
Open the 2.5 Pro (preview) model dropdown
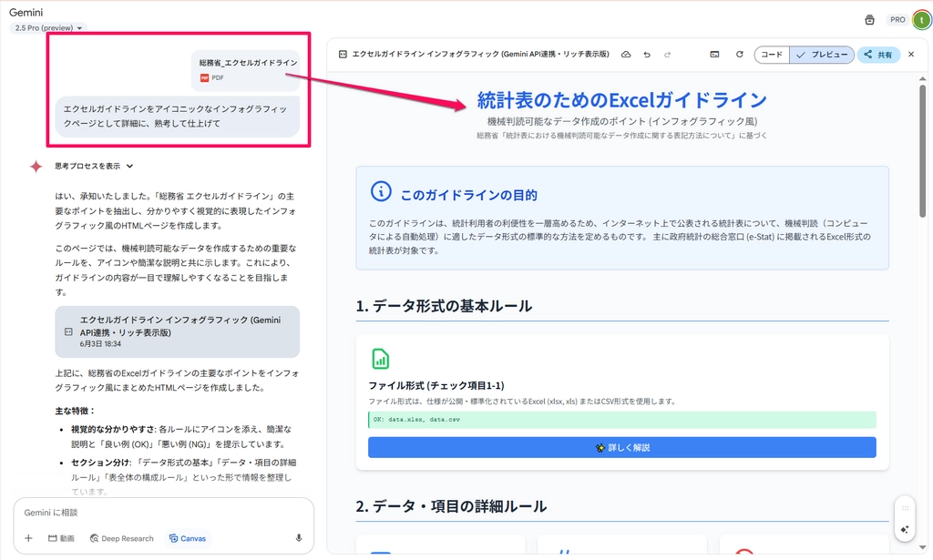coord(48,28)
